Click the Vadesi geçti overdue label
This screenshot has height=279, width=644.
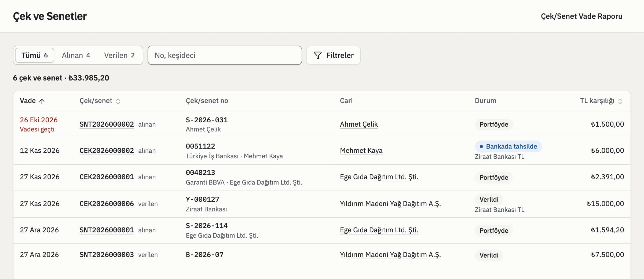pos(37,129)
